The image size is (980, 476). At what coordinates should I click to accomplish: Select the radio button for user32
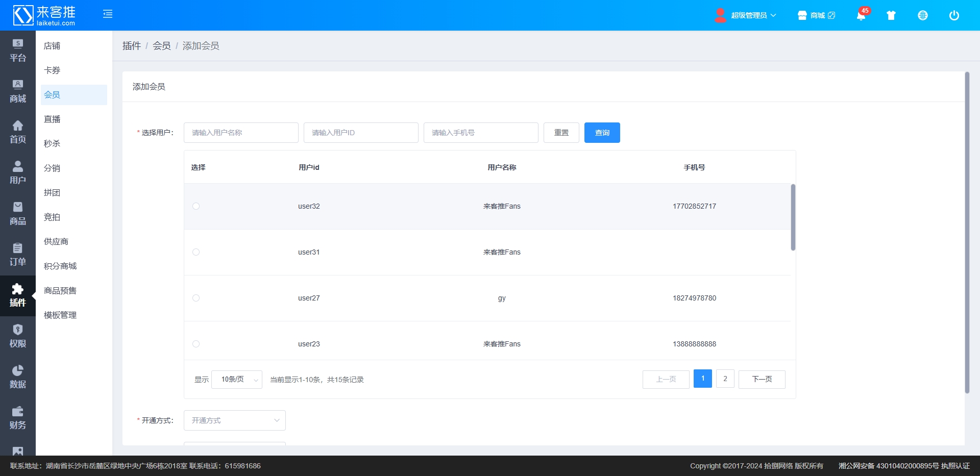[196, 206]
